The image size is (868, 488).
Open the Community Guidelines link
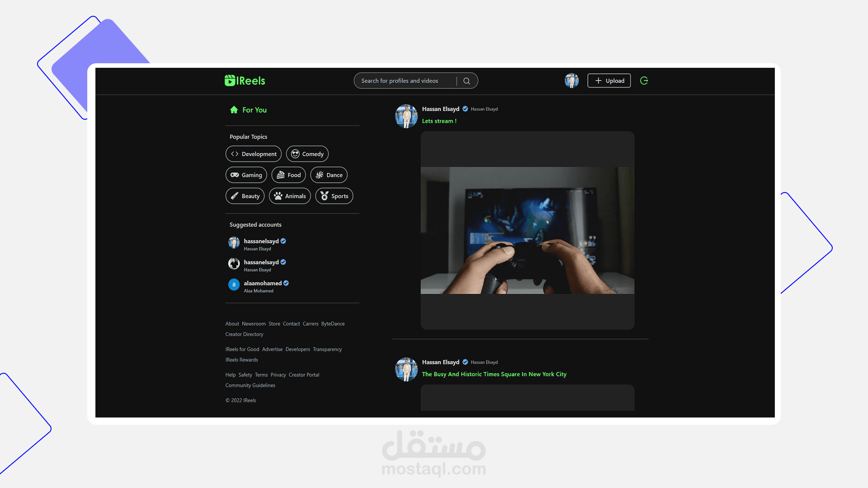click(250, 385)
